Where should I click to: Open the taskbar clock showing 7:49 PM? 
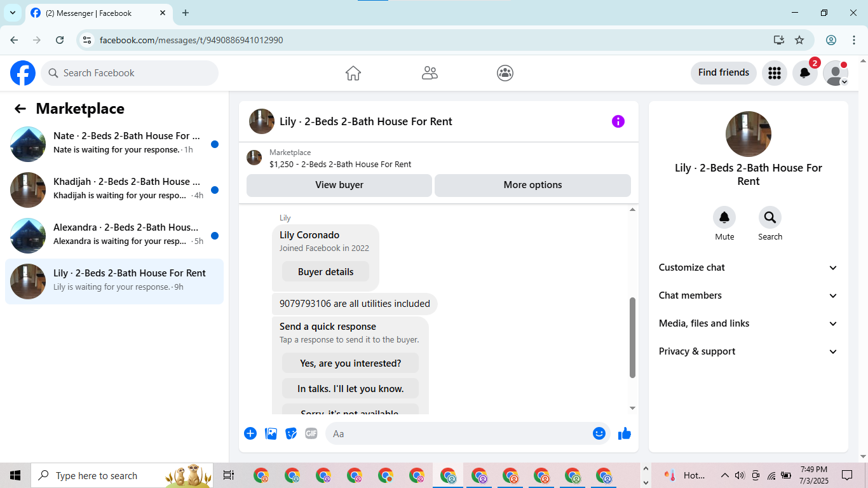click(x=813, y=475)
